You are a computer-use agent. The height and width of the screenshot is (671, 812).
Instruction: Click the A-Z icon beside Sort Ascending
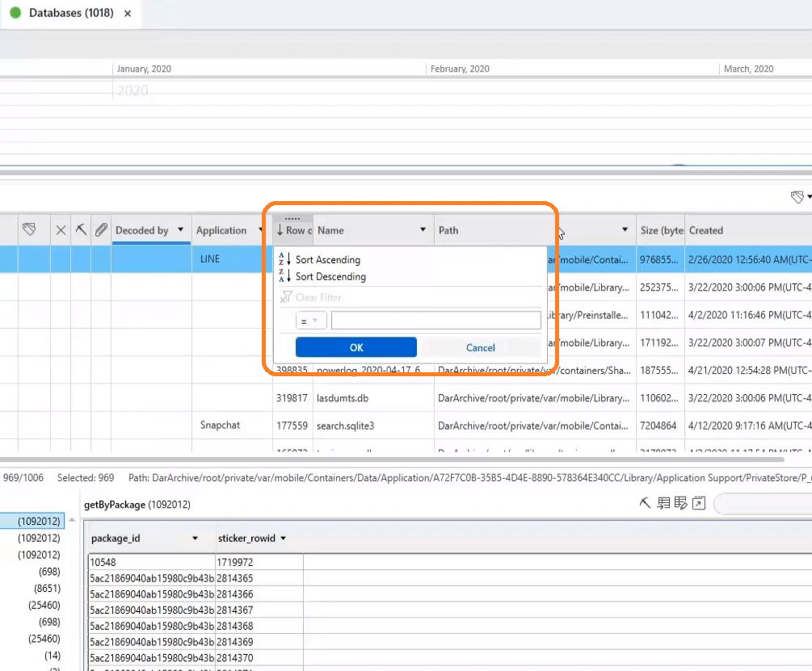tap(284, 259)
